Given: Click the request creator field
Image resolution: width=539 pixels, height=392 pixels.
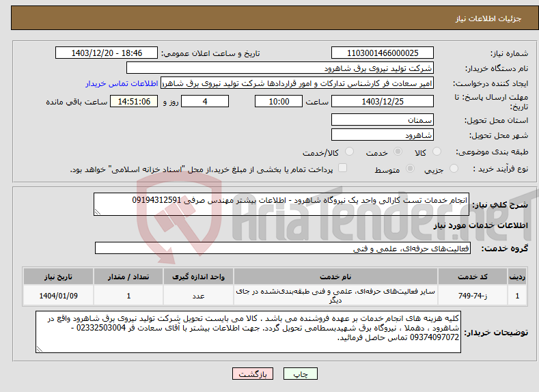Looking at the screenshot, I should (x=297, y=83).
